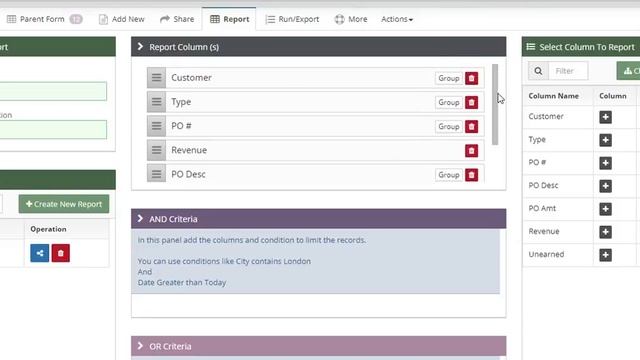Open the Share tab

pyautogui.click(x=177, y=19)
